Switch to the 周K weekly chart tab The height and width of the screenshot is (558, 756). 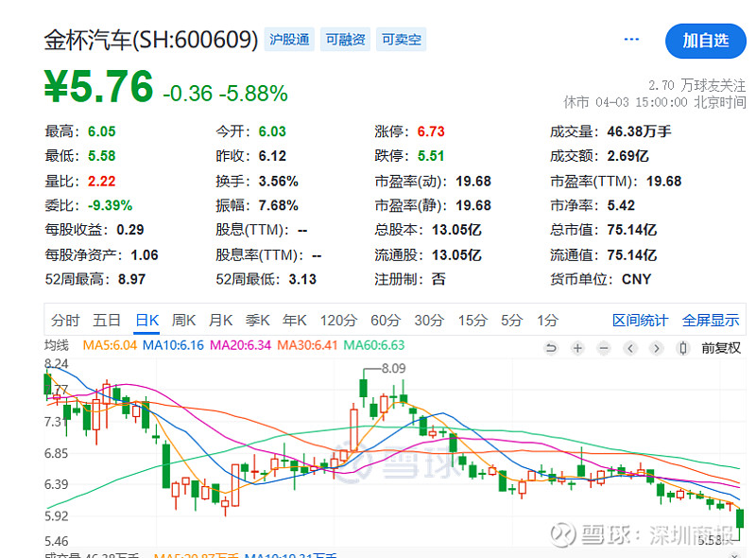[x=182, y=321]
